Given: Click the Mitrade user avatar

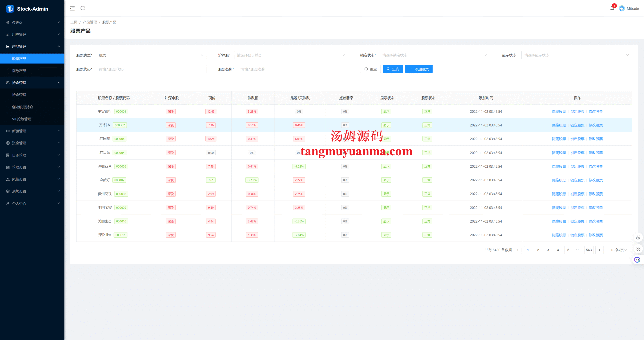Looking at the screenshot, I should pos(622,8).
